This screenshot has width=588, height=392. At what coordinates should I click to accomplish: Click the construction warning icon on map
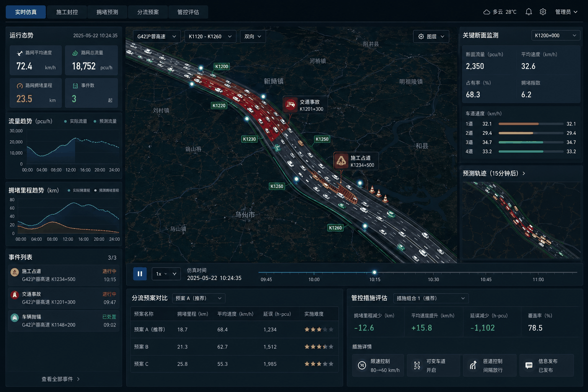(341, 161)
